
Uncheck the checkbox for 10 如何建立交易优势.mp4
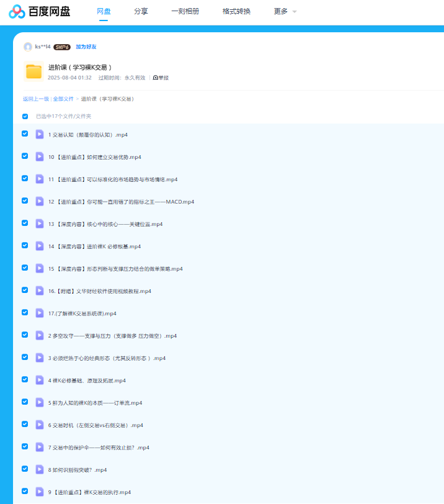click(25, 156)
